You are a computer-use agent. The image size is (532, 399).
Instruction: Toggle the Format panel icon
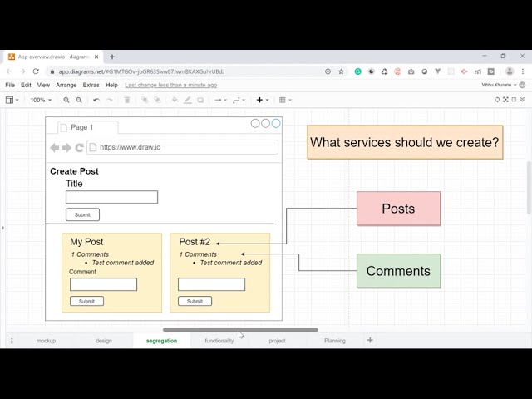tap(514, 100)
